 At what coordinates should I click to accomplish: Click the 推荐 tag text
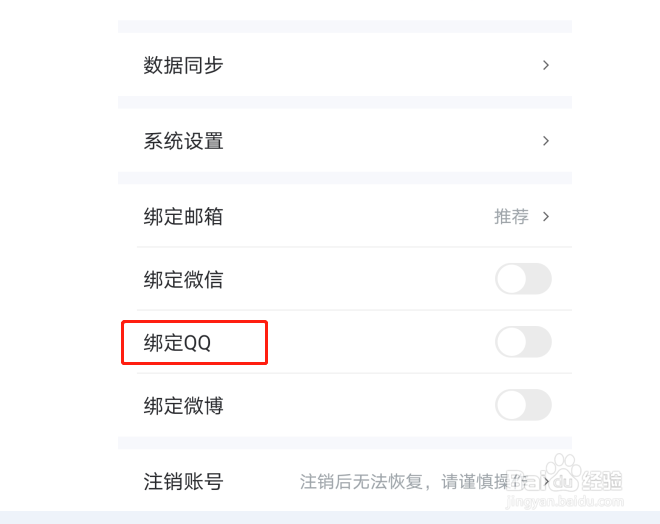click(511, 216)
